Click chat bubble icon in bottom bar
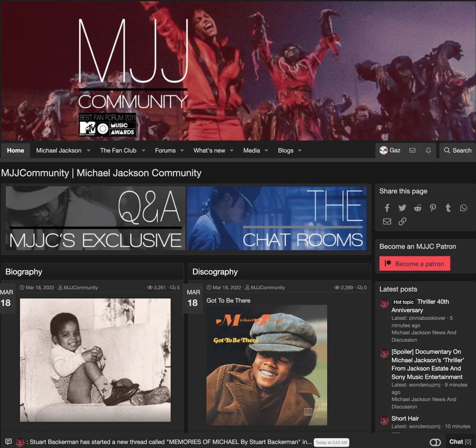 point(8,442)
